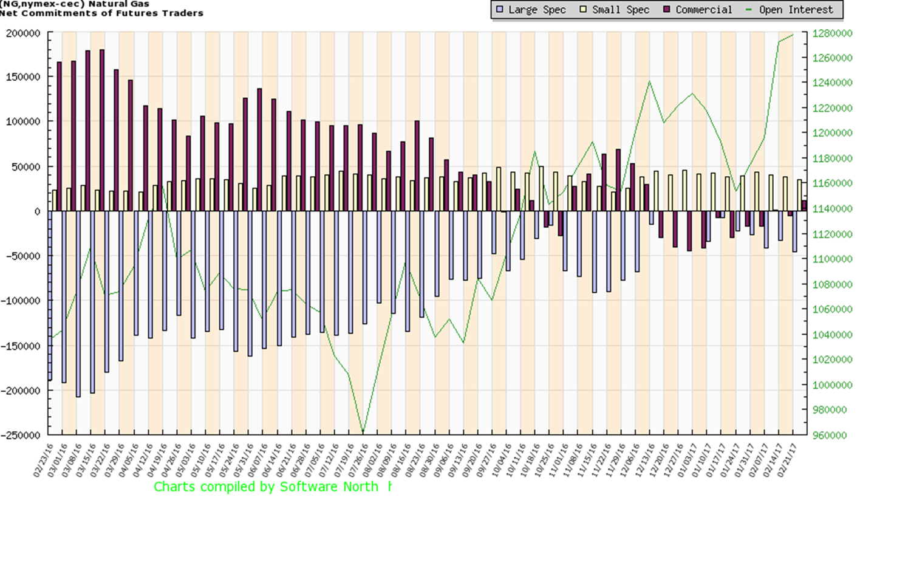Viewport: 911px width, 588px height.
Task: Select the 'Commercial' legend label
Action: 704,10
